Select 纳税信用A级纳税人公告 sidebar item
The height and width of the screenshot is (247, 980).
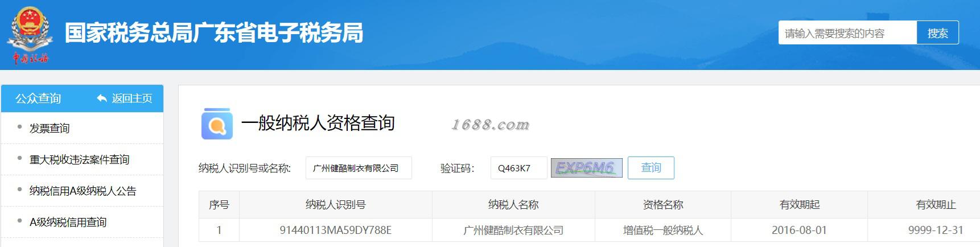coord(83,191)
